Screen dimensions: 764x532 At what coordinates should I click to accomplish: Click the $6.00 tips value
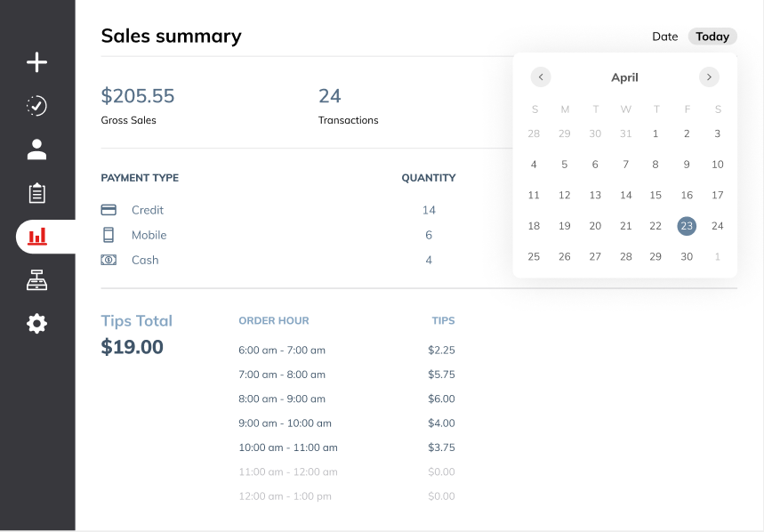pyautogui.click(x=441, y=399)
